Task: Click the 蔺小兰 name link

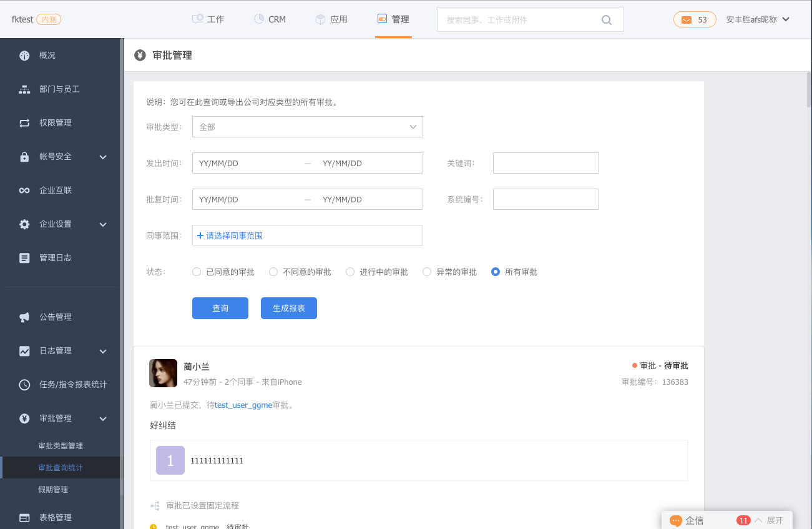Action: 197,367
